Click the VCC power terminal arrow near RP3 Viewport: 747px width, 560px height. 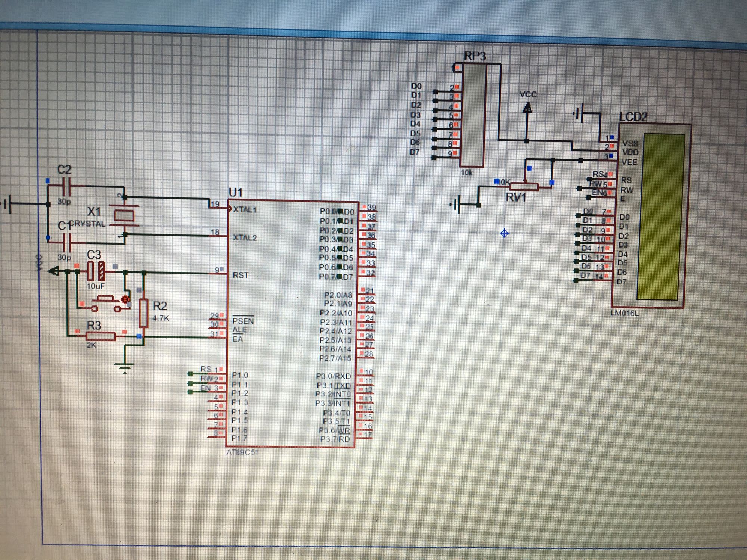coord(527,108)
